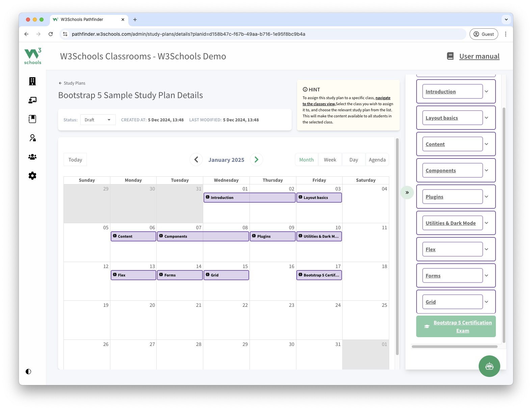
Task: Open the students group icon in the sidebar
Action: tap(32, 157)
